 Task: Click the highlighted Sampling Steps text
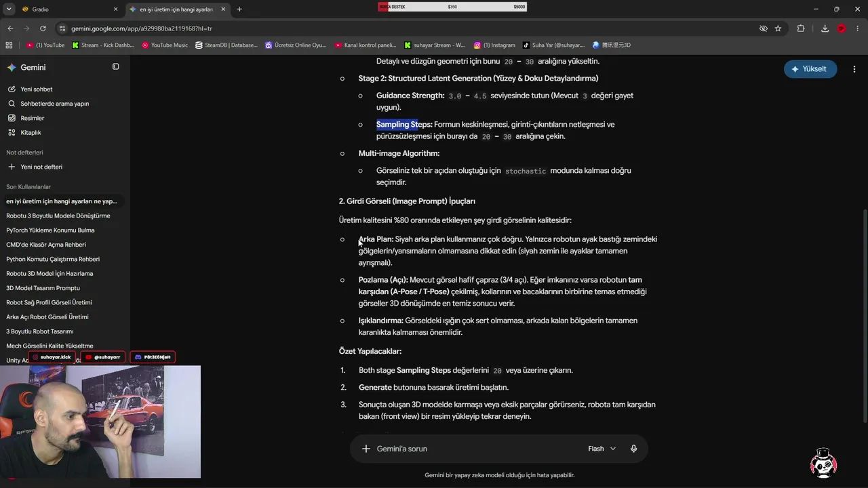tap(397, 125)
